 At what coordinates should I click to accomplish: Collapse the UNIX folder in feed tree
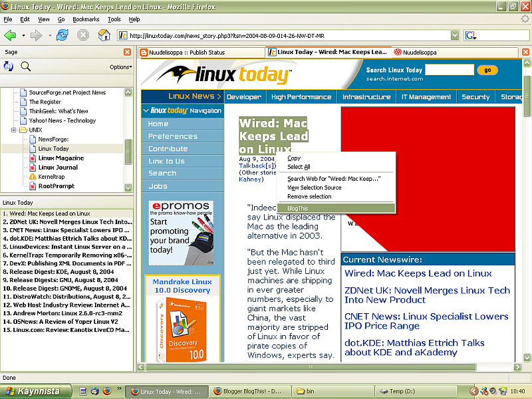14,130
